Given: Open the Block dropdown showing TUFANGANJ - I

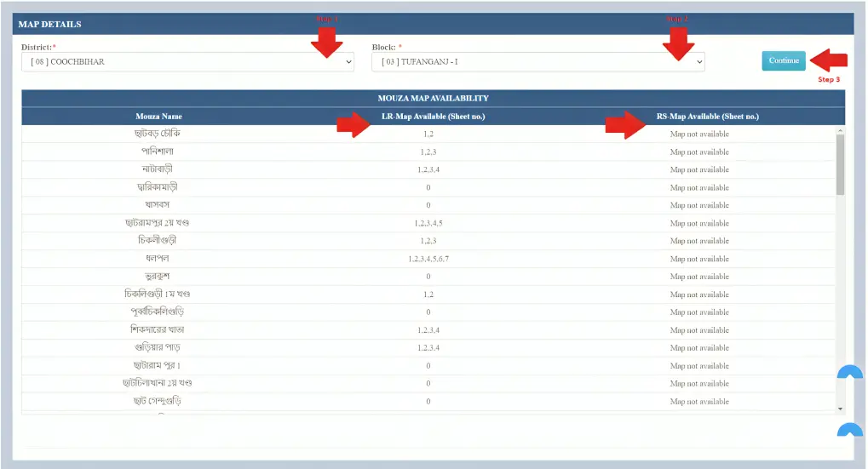Looking at the screenshot, I should [x=538, y=62].
